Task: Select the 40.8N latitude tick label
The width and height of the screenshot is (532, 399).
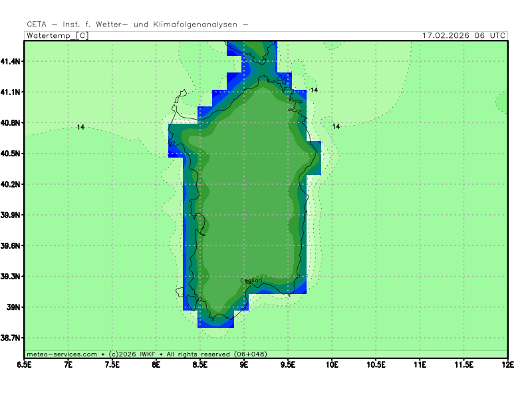Action: point(11,123)
